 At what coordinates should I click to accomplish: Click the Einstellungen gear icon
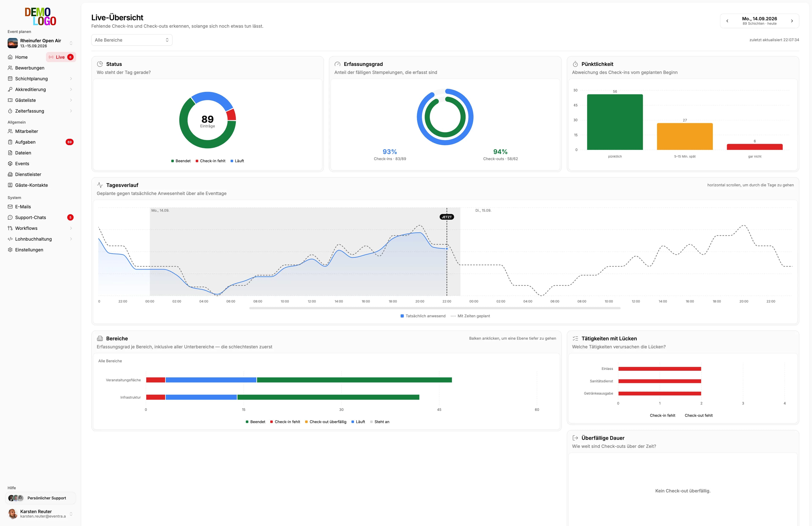click(10, 250)
